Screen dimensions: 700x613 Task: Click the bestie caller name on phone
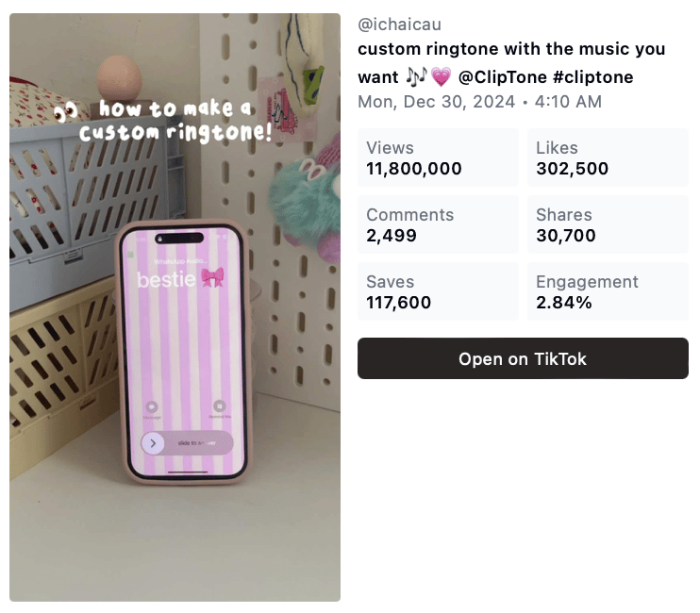click(166, 280)
